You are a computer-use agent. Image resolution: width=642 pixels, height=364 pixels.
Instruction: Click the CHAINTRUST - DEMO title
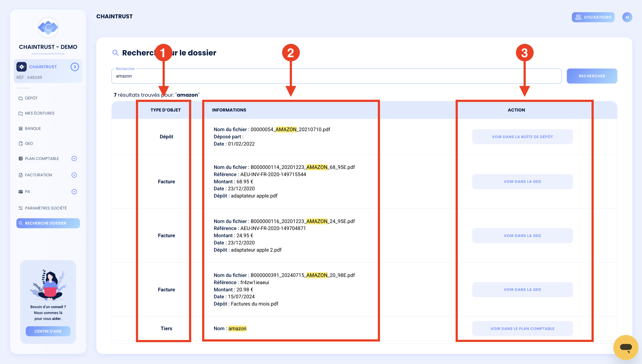[48, 47]
